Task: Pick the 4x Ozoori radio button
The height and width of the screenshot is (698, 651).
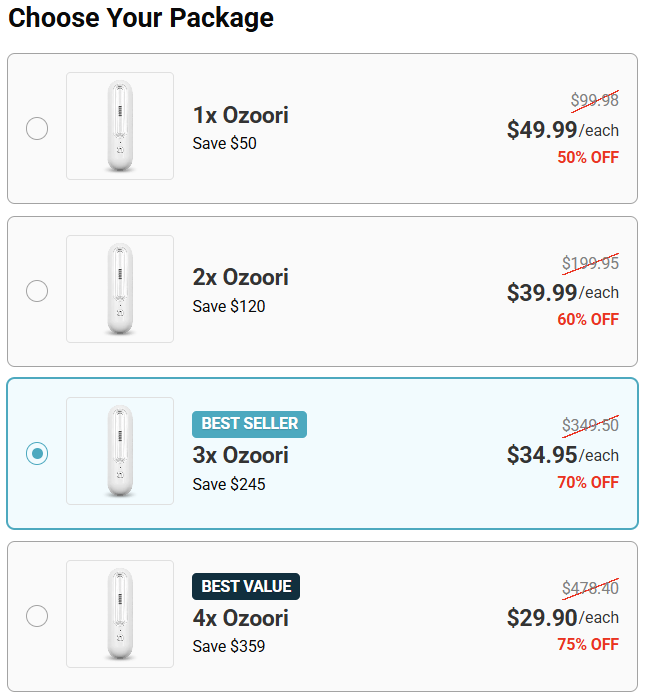Action: 37,616
